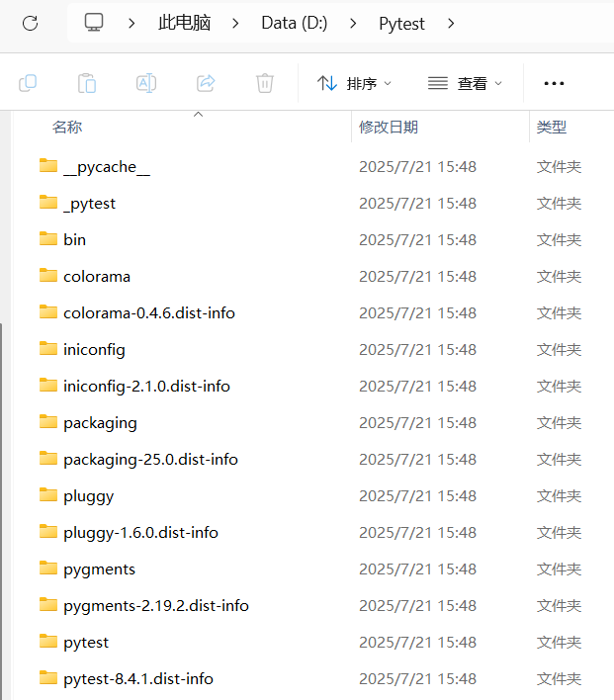The image size is (614, 700).
Task: Select the pytest-8.4.1.dist-info folder
Action: tap(138, 679)
